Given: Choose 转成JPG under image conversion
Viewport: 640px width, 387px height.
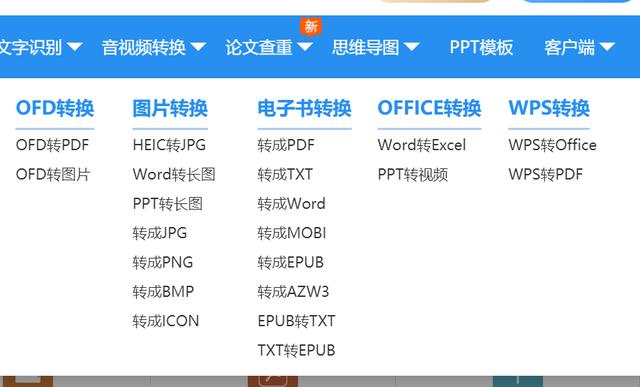Looking at the screenshot, I should (160, 233).
